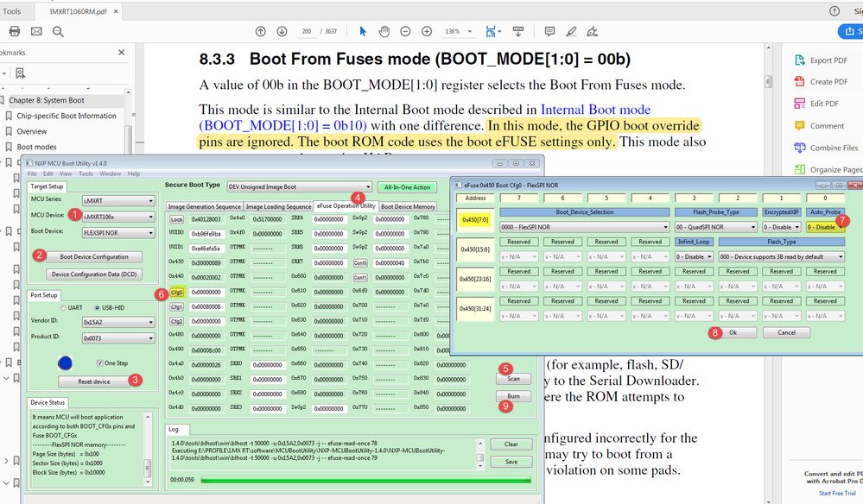
Task: Open the Auto_Probe dropdown in eFuse dialog
Action: click(x=825, y=227)
